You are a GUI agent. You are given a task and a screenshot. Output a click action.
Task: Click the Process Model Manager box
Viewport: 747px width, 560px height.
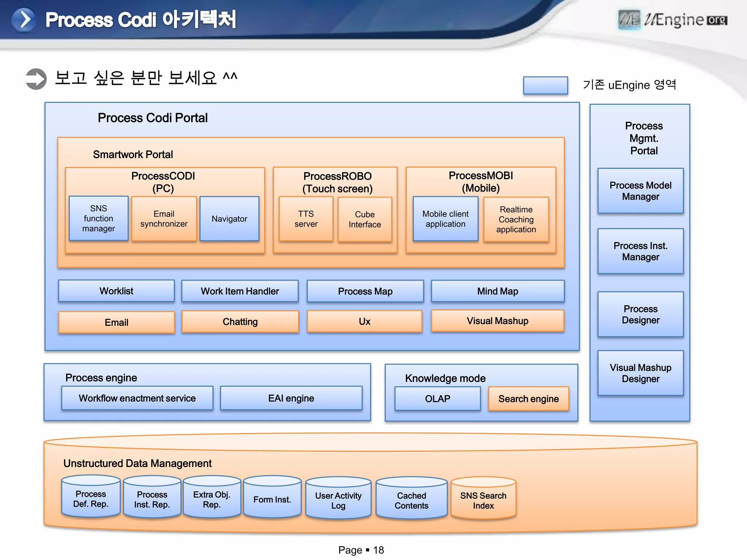(x=640, y=191)
